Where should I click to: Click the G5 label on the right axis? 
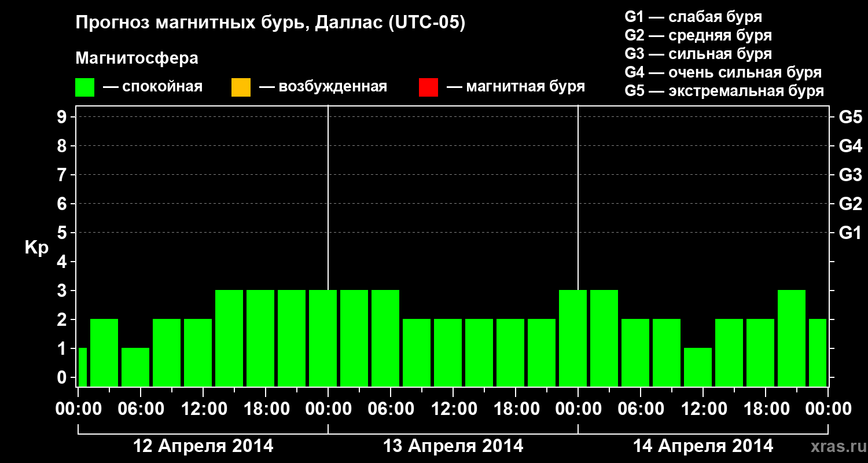click(851, 117)
